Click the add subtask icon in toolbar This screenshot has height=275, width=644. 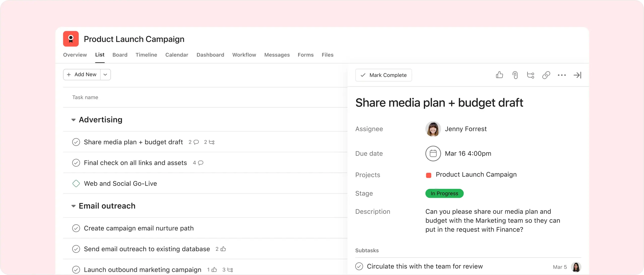(x=531, y=75)
